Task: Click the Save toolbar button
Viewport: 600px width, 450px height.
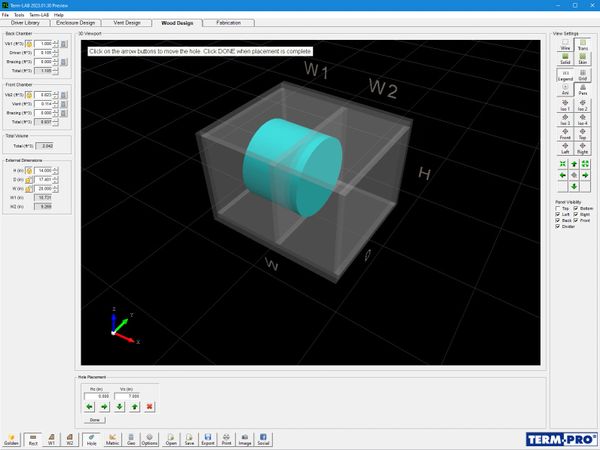Action: click(189, 440)
